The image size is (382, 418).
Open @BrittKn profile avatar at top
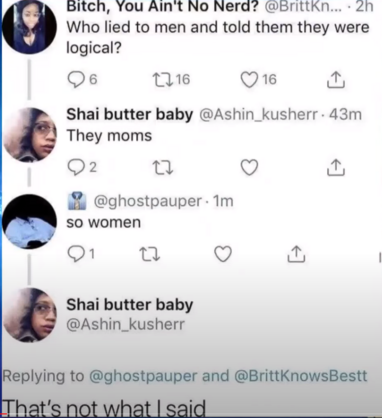(x=30, y=27)
